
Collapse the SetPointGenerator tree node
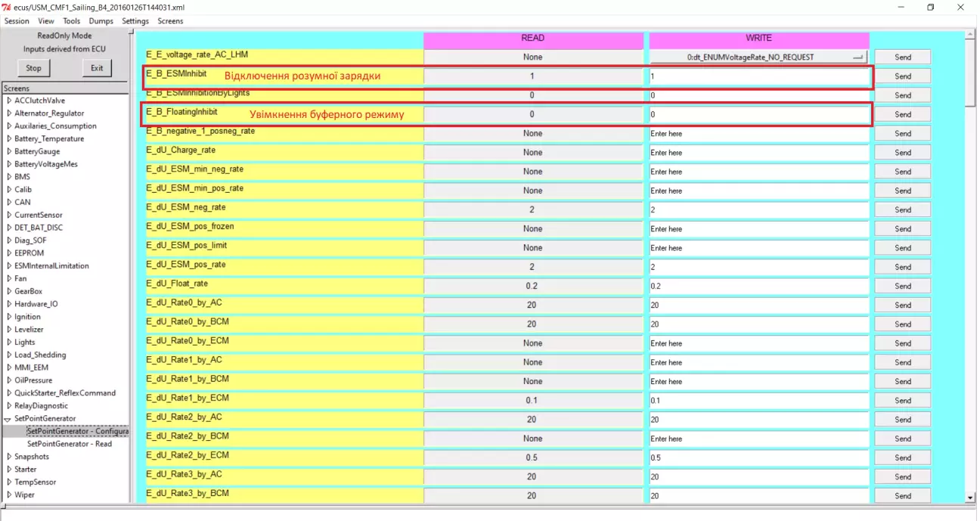point(8,419)
